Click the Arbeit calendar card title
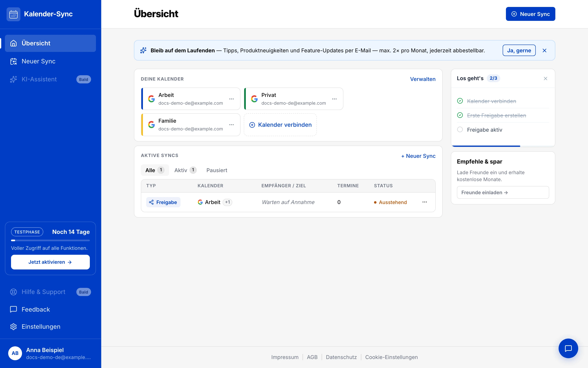This screenshot has height=368, width=588. pos(166,95)
